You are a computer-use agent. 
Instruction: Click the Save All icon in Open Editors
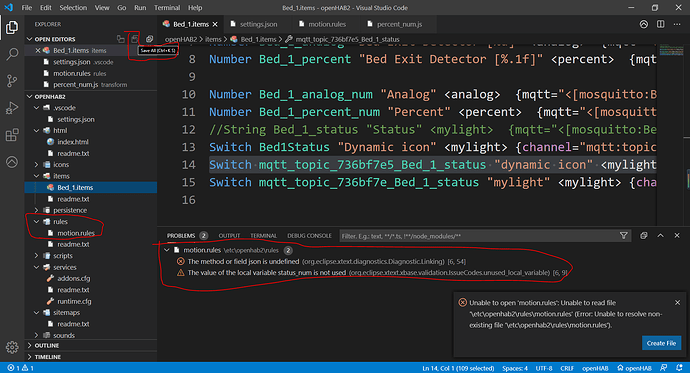[x=135, y=39]
